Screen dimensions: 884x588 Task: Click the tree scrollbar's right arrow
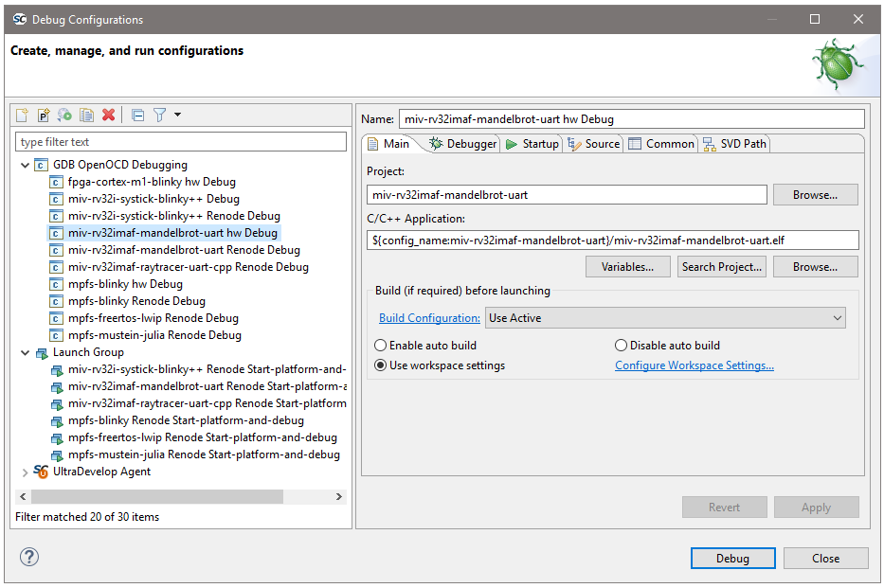pyautogui.click(x=339, y=497)
